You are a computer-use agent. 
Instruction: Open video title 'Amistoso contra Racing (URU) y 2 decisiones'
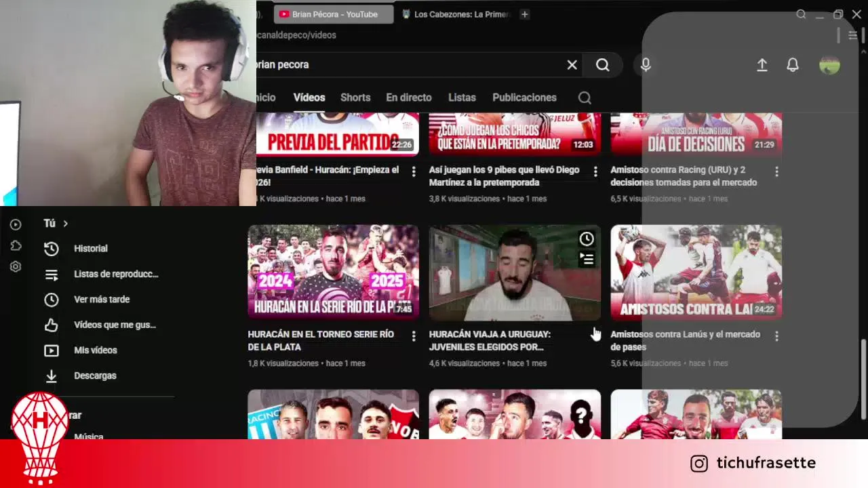(x=684, y=176)
